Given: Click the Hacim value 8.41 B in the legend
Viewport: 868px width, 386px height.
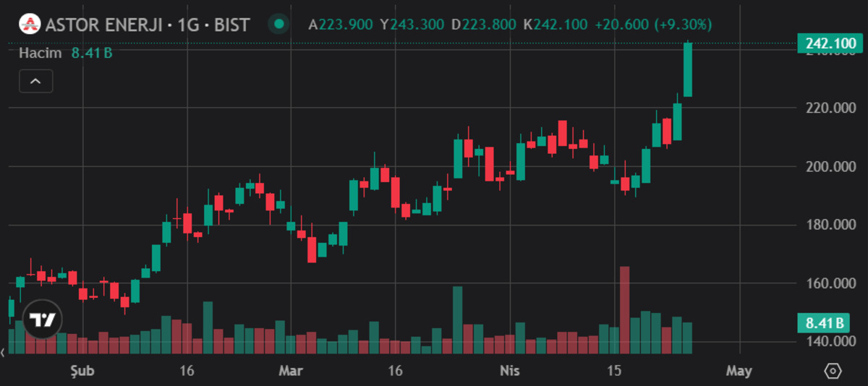Looking at the screenshot, I should (91, 52).
